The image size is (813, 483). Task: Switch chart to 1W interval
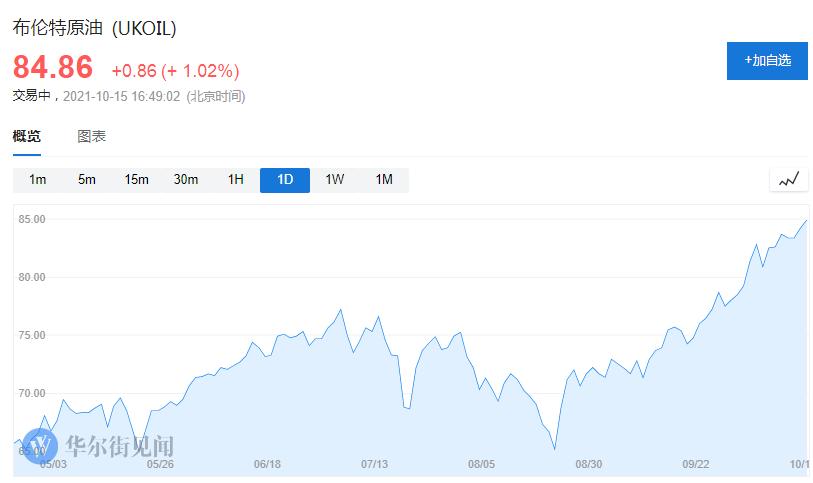click(x=334, y=180)
